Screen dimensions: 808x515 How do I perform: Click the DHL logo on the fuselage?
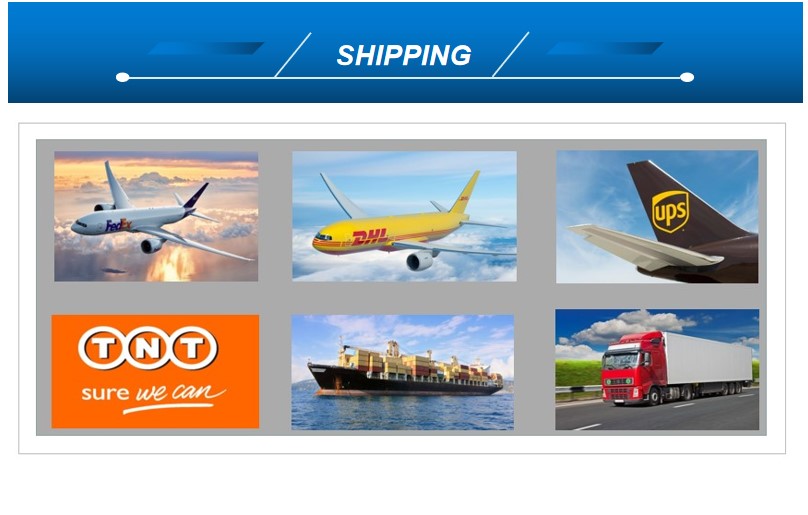(370, 238)
